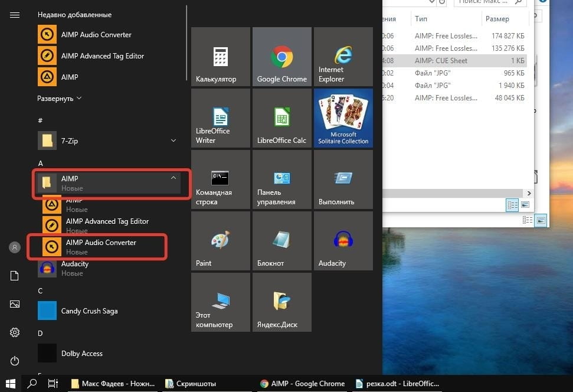Launch AIMP from recently added list
Image resolution: width=573 pixels, height=392 pixels.
(x=109, y=77)
